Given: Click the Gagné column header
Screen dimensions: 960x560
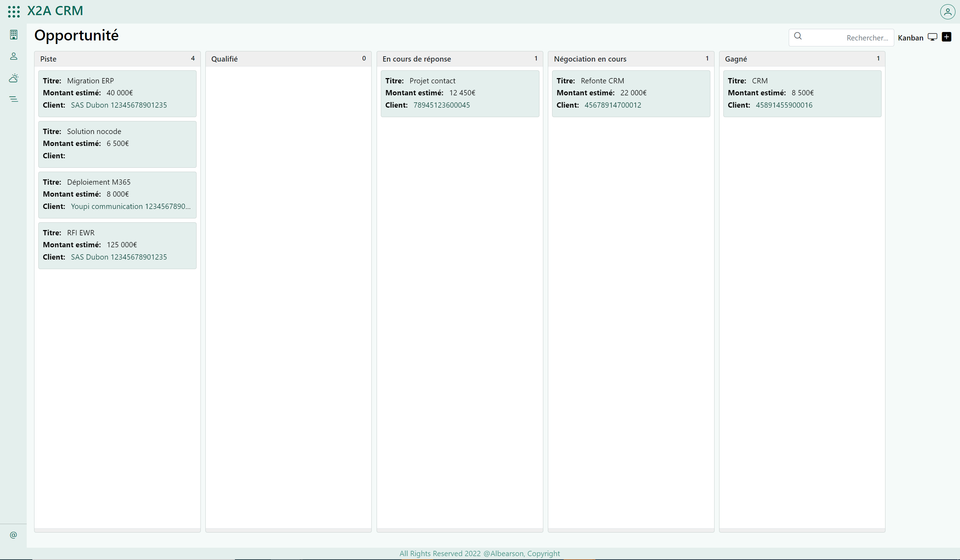Looking at the screenshot, I should (x=736, y=59).
